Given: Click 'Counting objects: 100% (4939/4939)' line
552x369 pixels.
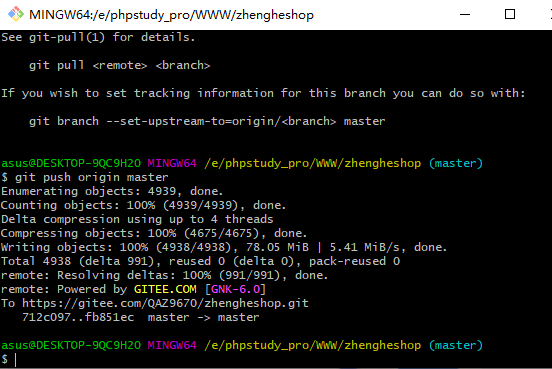Looking at the screenshot, I should pos(143,205).
